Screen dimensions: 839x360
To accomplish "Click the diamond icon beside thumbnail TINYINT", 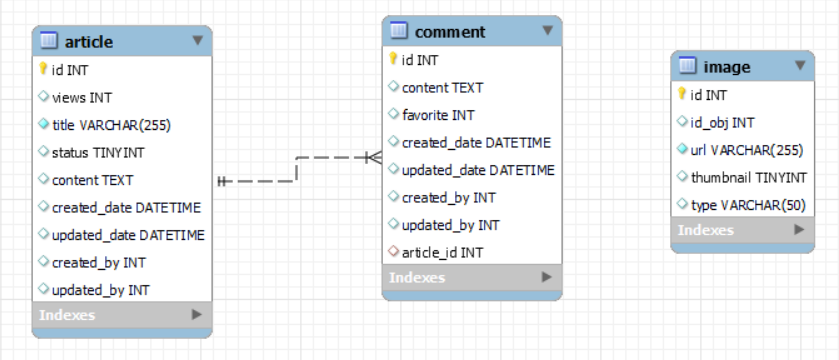I will [682, 177].
